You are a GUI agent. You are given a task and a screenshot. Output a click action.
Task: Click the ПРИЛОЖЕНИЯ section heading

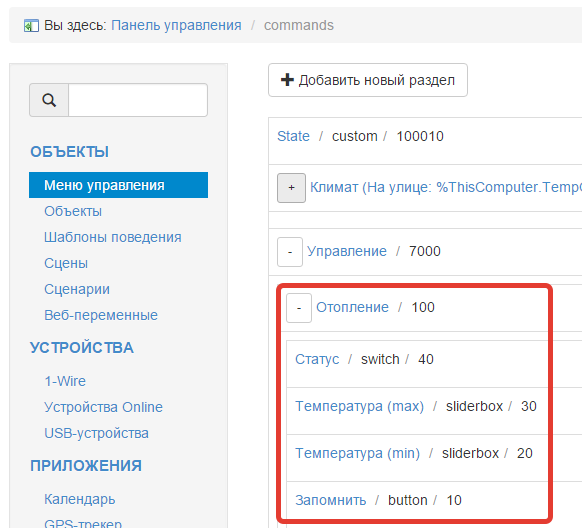point(86,466)
